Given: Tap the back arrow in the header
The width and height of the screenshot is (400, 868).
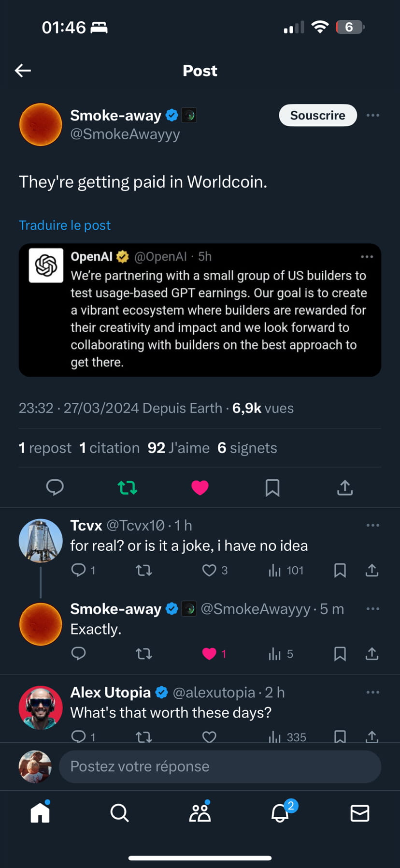Looking at the screenshot, I should (x=23, y=71).
